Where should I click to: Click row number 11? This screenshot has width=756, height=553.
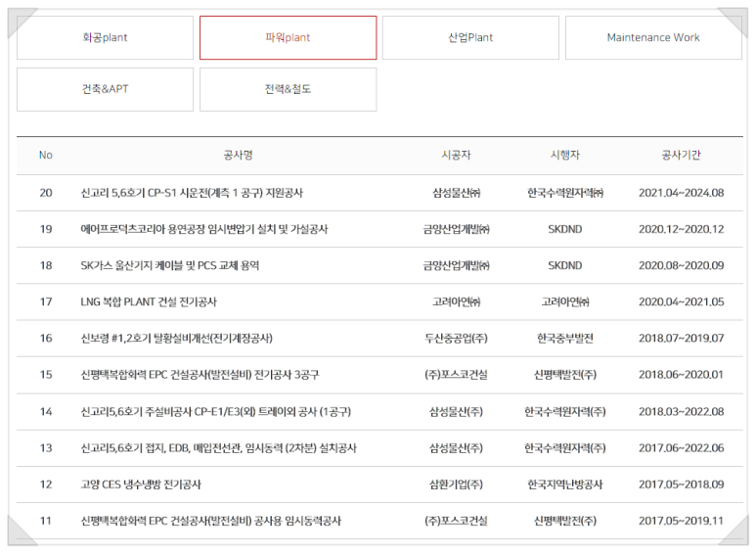(46, 521)
